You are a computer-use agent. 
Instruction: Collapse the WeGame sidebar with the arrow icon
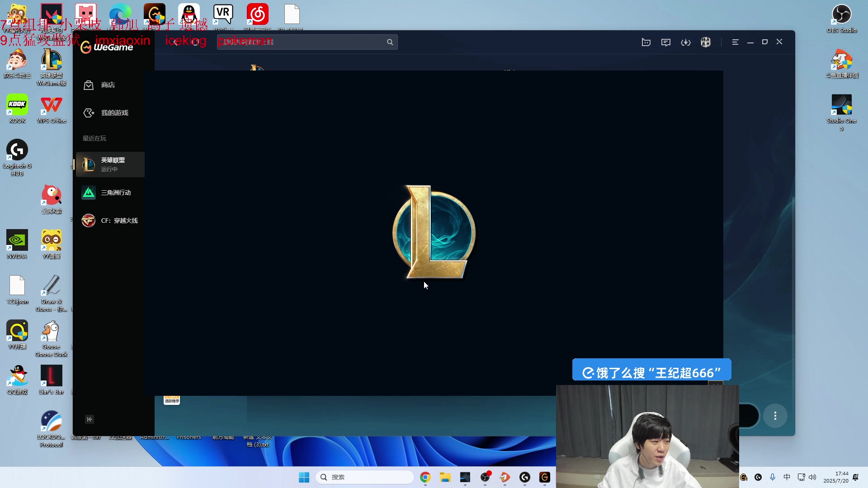coord(90,419)
